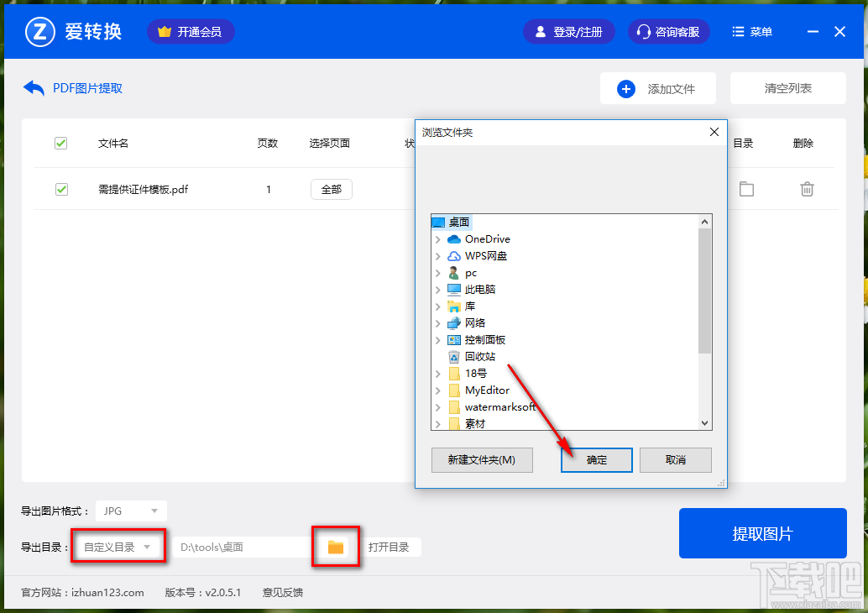Open the 自定义目录 dropdown
Image resolution: width=868 pixels, height=613 pixels.
point(118,546)
